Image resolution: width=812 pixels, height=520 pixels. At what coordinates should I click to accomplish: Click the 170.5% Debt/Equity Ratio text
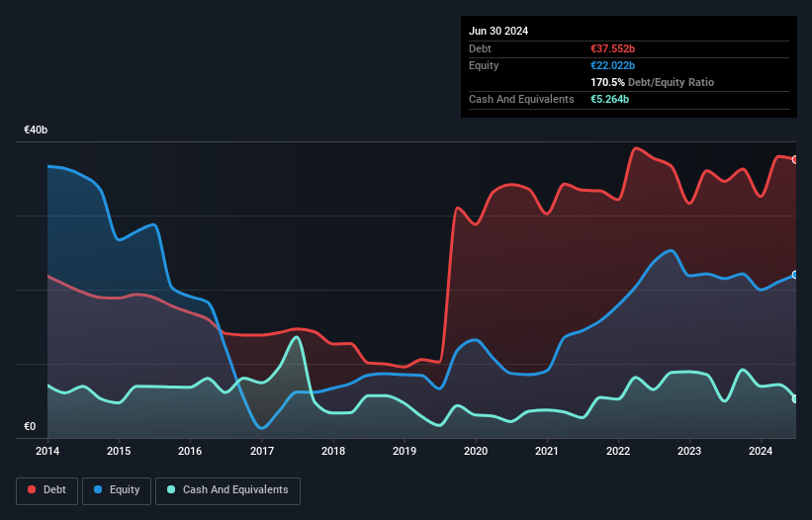point(652,82)
